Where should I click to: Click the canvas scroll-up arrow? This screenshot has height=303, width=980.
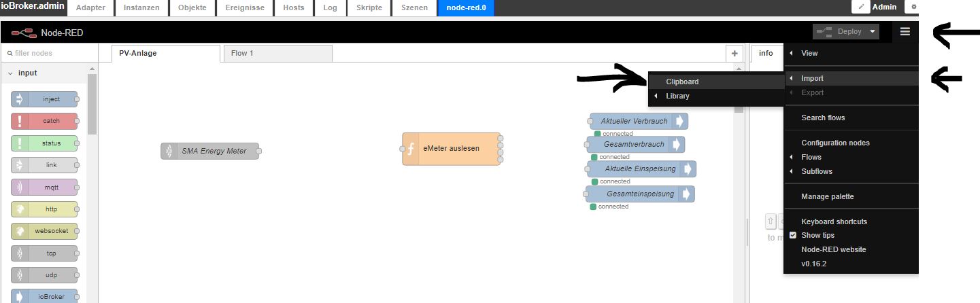point(739,69)
